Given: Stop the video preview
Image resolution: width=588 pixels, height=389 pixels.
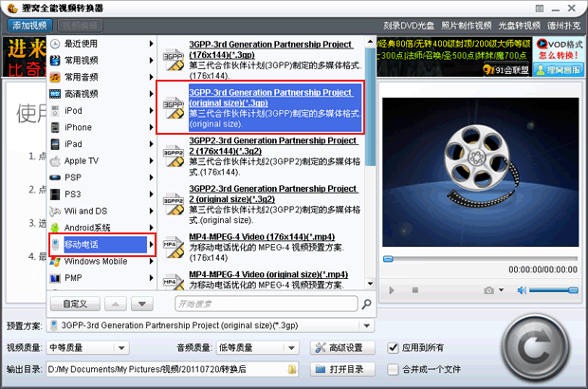Looking at the screenshot, I should pos(415,290).
